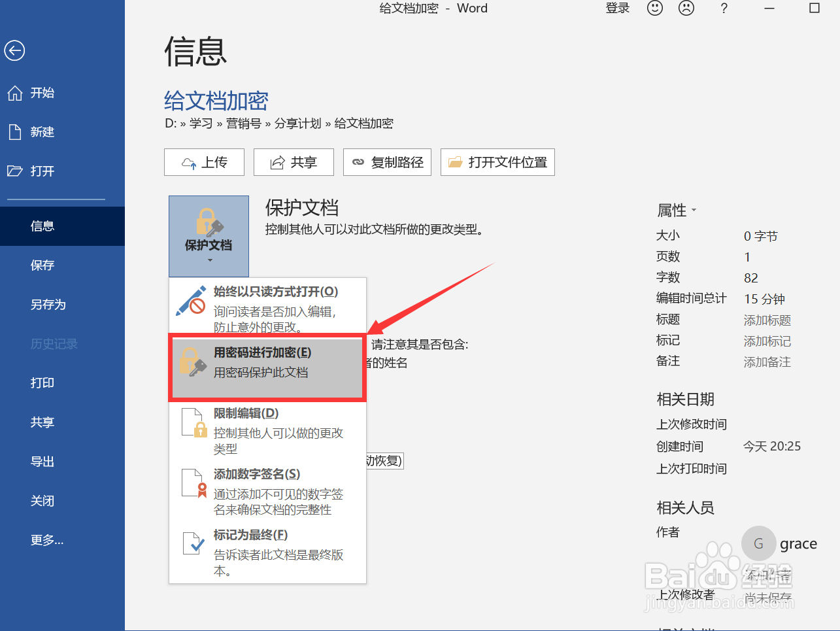The width and height of the screenshot is (840, 631).
Task: Click the pencil icon for read-only option
Action: tap(191, 301)
